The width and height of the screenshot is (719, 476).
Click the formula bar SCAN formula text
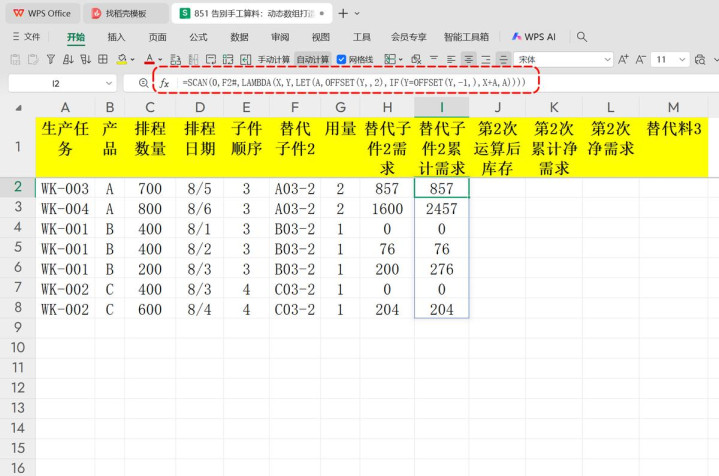tap(354, 83)
